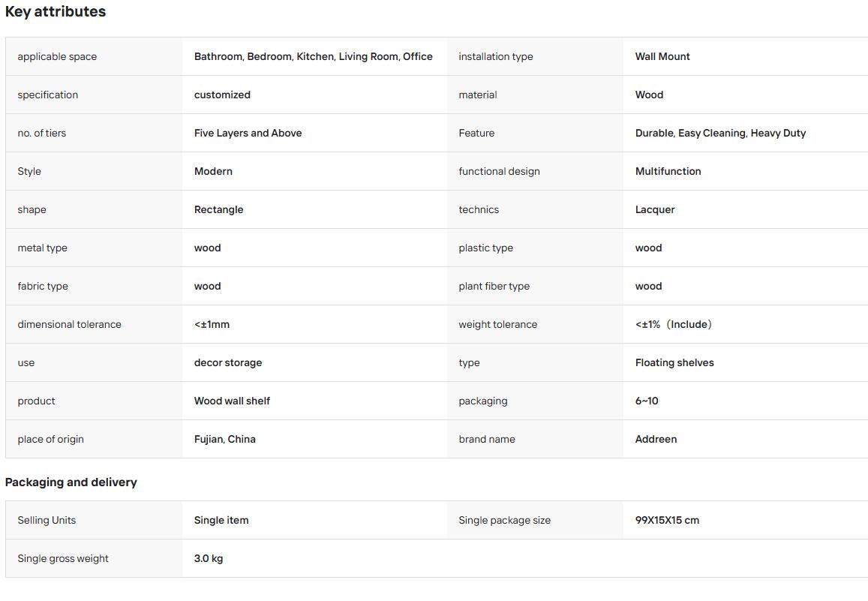Click the dimensional tolerance <±1mm value

pos(212,324)
